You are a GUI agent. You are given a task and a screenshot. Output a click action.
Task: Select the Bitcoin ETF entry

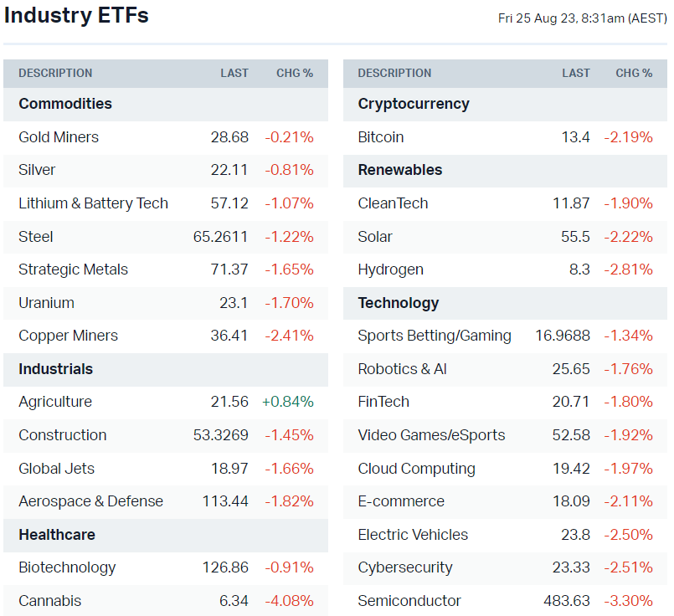381,137
